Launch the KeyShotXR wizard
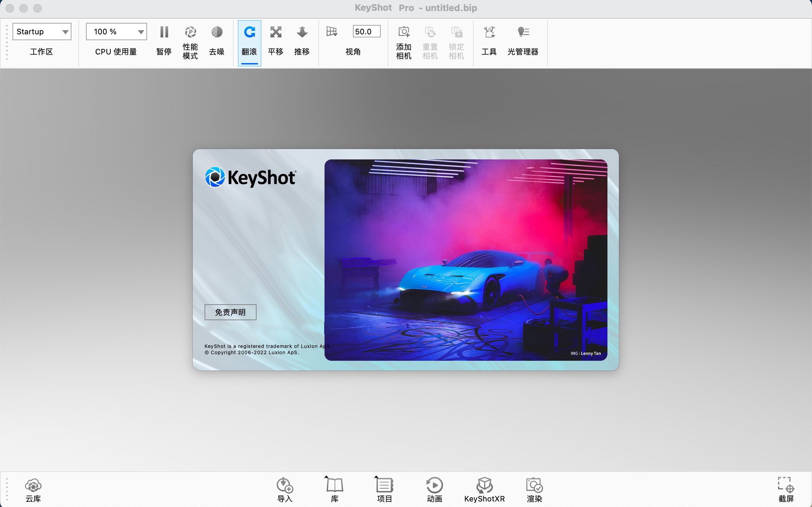This screenshot has width=812, height=507. click(x=484, y=490)
